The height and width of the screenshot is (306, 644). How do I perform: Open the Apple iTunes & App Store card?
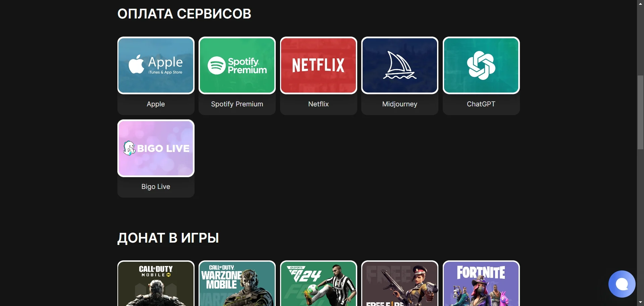point(156,65)
